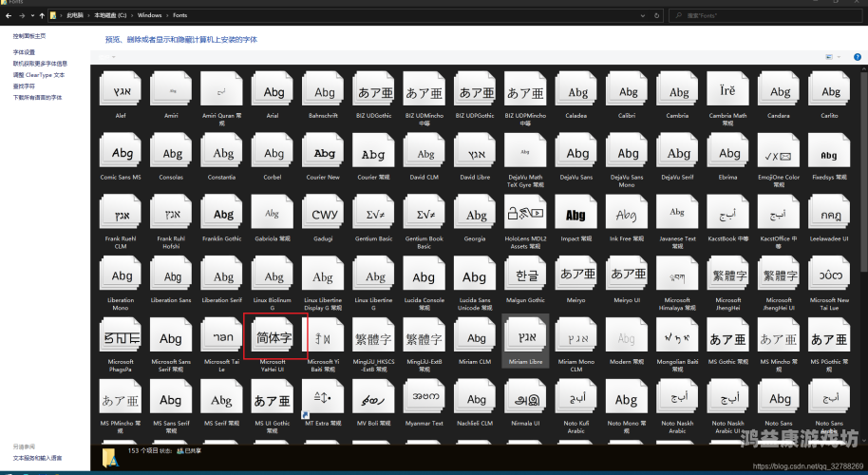The height and width of the screenshot is (475, 868).
Task: Click the Miriam Libre font icon
Action: pyautogui.click(x=525, y=338)
